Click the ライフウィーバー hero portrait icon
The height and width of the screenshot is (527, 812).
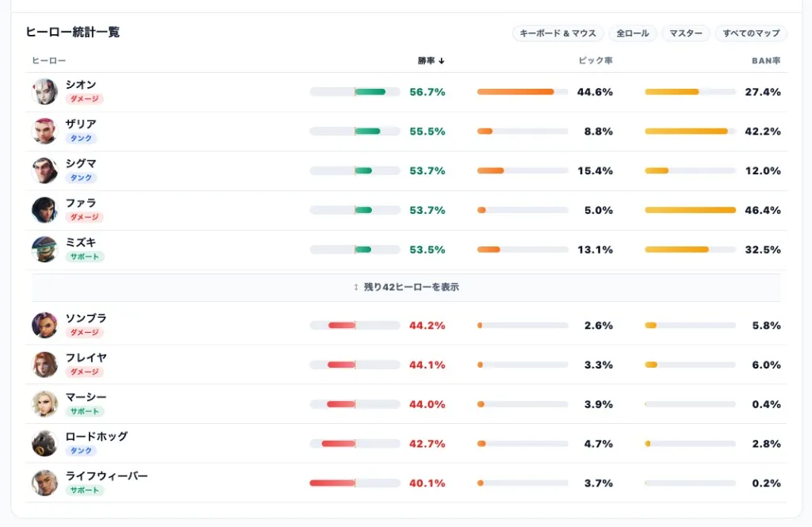click(x=44, y=483)
